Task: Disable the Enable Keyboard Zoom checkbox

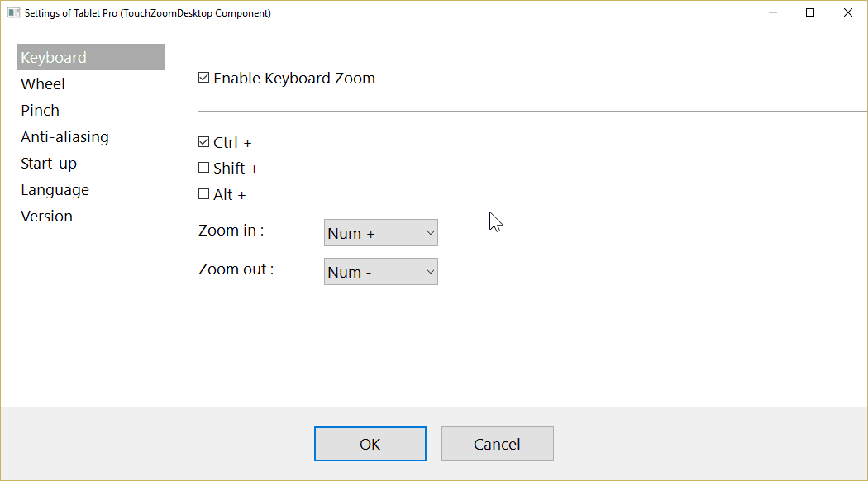Action: pyautogui.click(x=203, y=77)
